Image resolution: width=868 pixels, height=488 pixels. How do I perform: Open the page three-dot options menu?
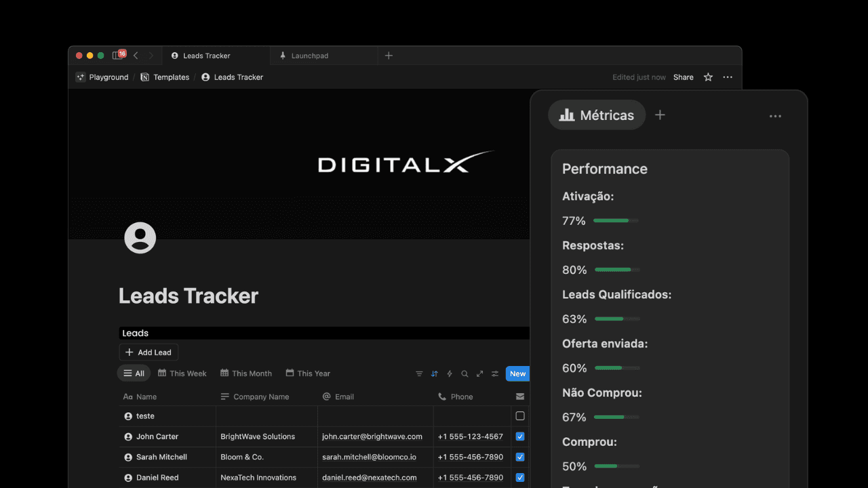pos(728,77)
